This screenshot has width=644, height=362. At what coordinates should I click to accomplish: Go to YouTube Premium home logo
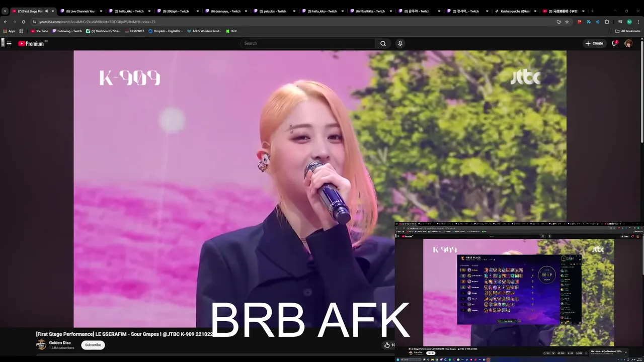[32, 44]
